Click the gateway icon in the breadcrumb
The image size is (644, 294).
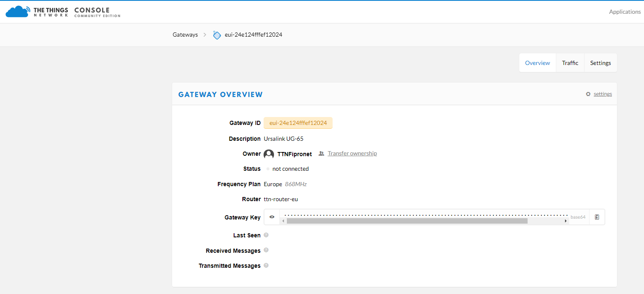(217, 35)
